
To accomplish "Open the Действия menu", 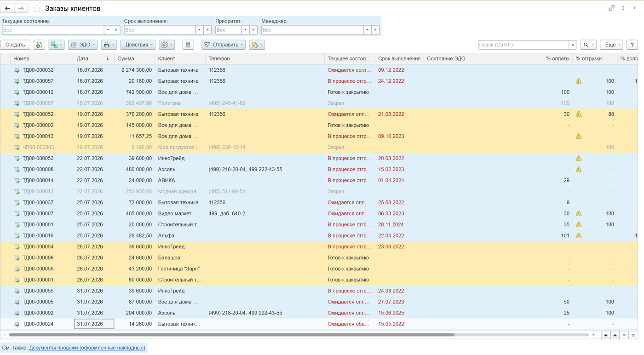I will pyautogui.click(x=138, y=45).
